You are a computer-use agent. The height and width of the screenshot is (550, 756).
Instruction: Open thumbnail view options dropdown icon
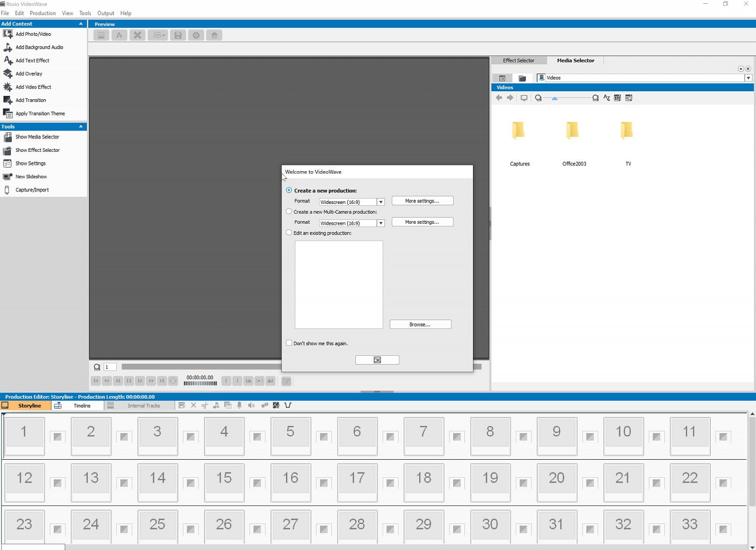click(617, 98)
